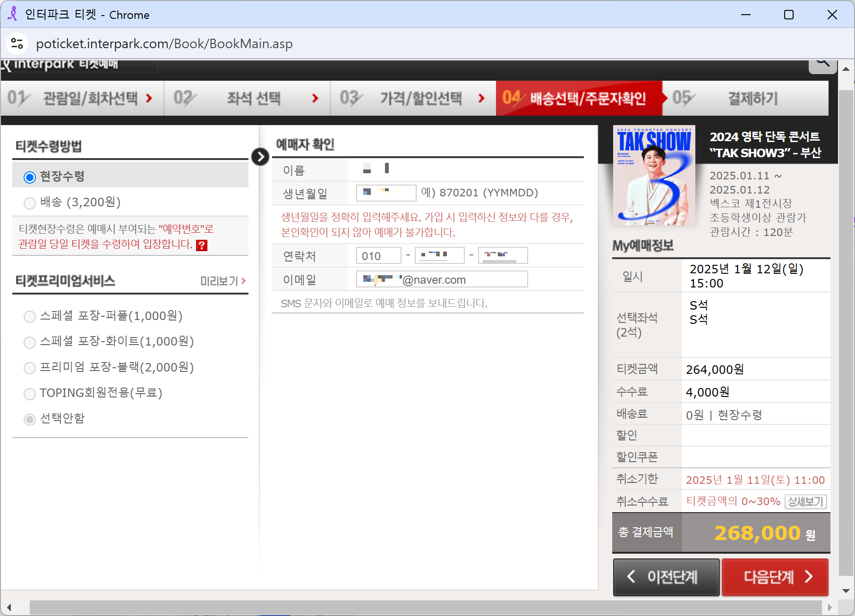855x616 pixels.
Task: Maximize the Chrome window
Action: (x=789, y=15)
